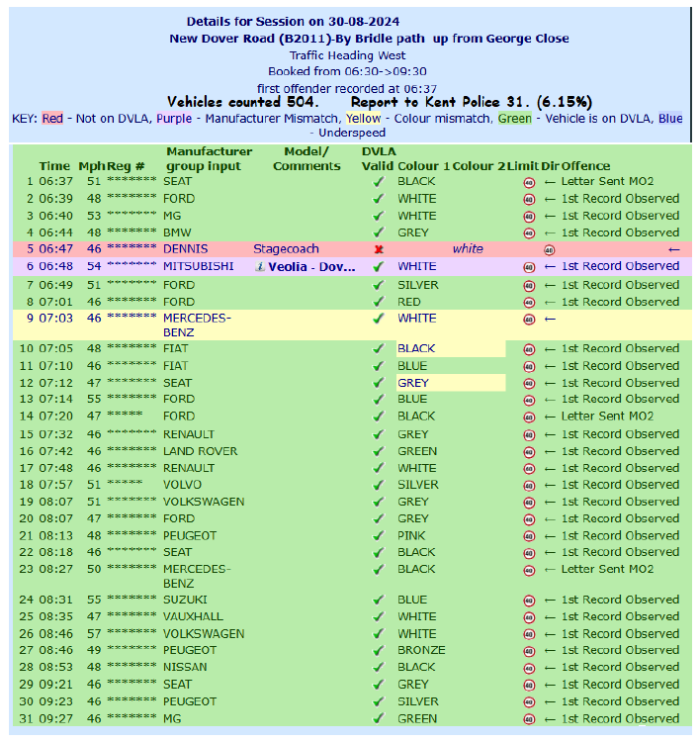Click the green tick in row 14 at 07:20
Screen dimensions: 700x742
pos(379,417)
